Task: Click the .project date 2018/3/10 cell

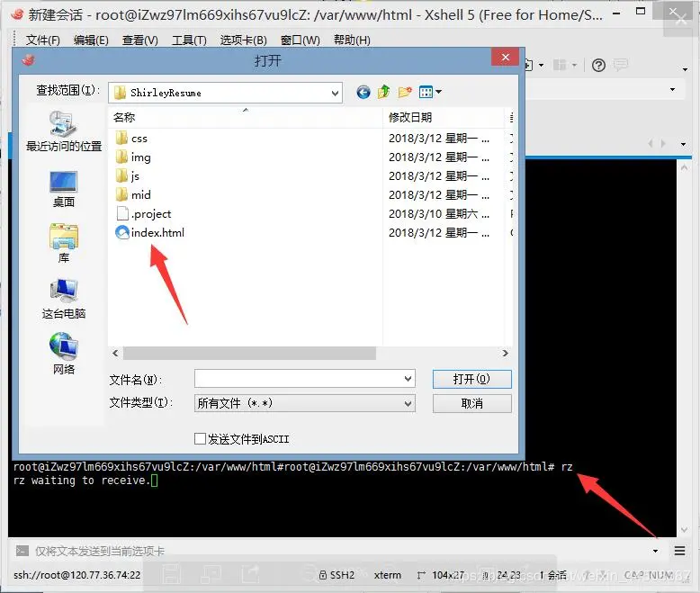Action: tap(438, 214)
